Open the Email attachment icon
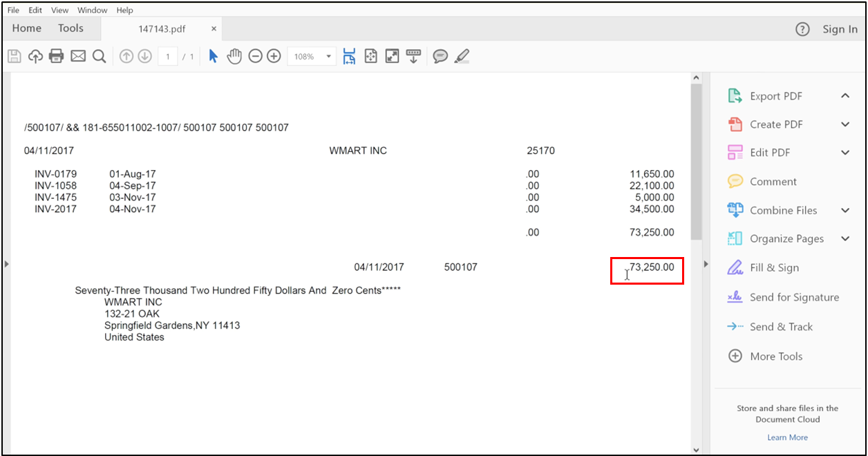This screenshot has width=868, height=456. point(77,56)
